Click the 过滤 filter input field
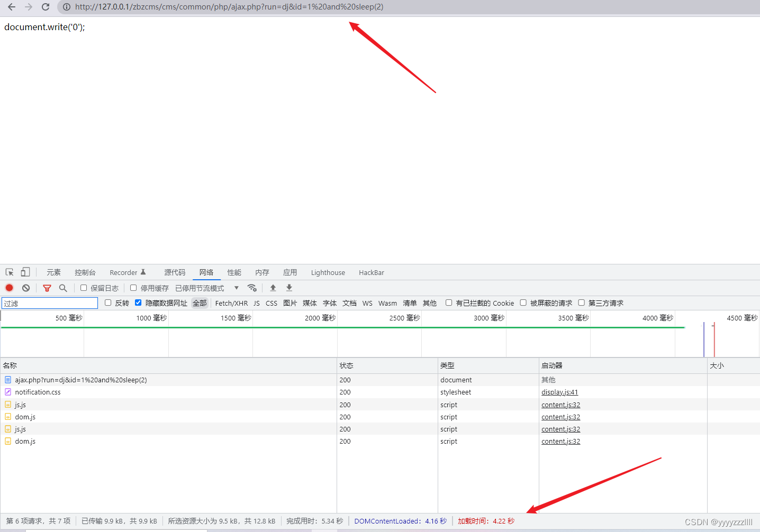The width and height of the screenshot is (760, 532). click(50, 303)
